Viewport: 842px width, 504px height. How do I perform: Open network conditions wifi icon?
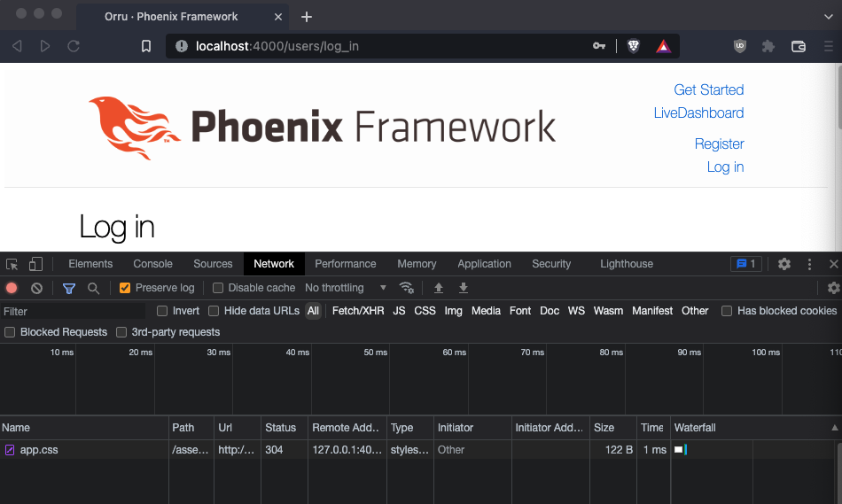[x=407, y=288]
